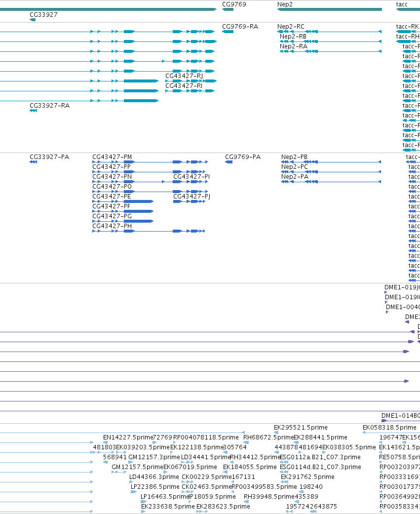Select EST RH68672.5prime
The height and width of the screenshot is (514, 420).
tap(268, 437)
